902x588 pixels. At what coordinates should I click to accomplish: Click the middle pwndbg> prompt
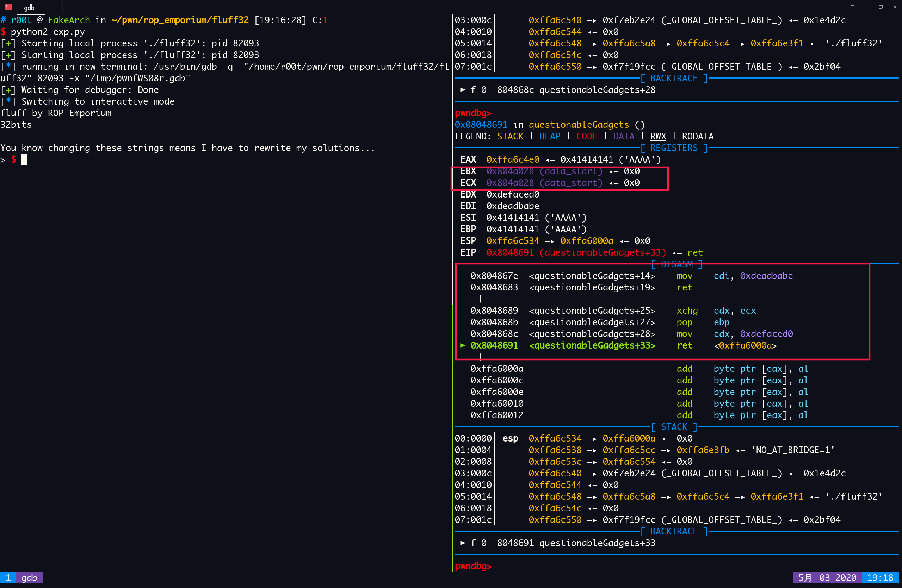473,113
